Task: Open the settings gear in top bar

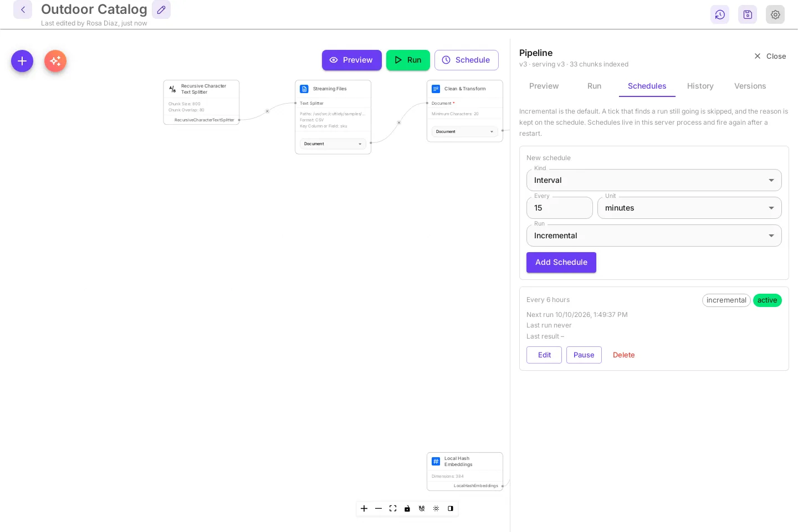Action: point(775,14)
